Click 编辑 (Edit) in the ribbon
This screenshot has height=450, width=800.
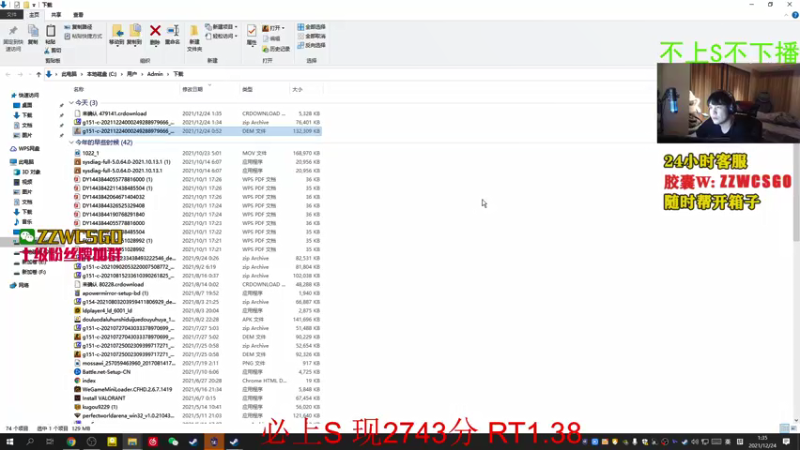pyautogui.click(x=272, y=39)
